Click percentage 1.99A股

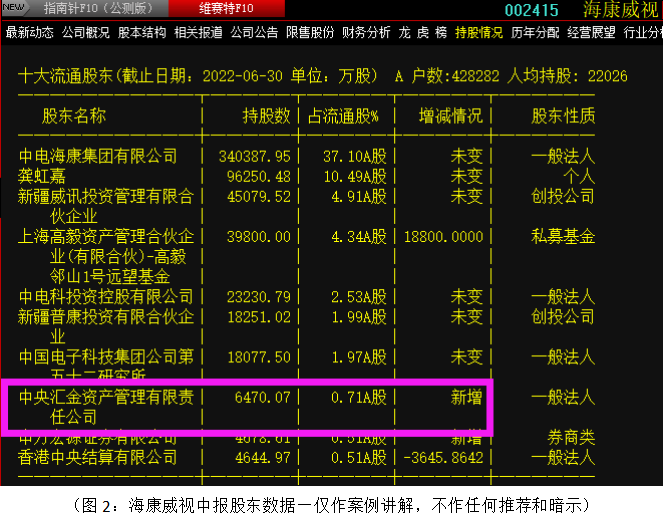(359, 317)
